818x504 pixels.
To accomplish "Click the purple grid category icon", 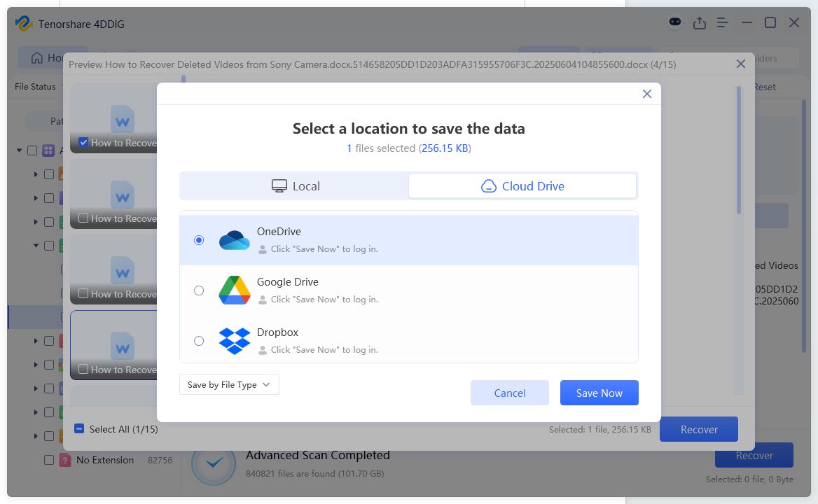I will pyautogui.click(x=48, y=150).
